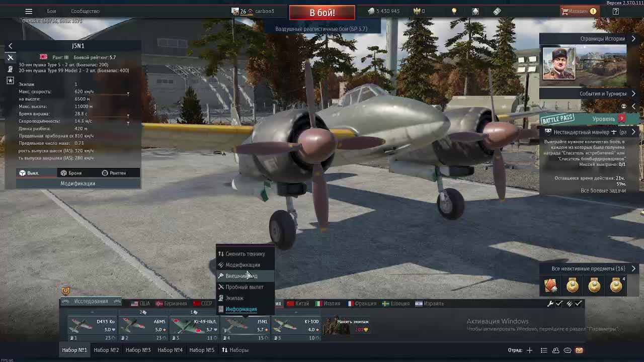
Task: Switch to Германия nation tab
Action: pos(171,304)
